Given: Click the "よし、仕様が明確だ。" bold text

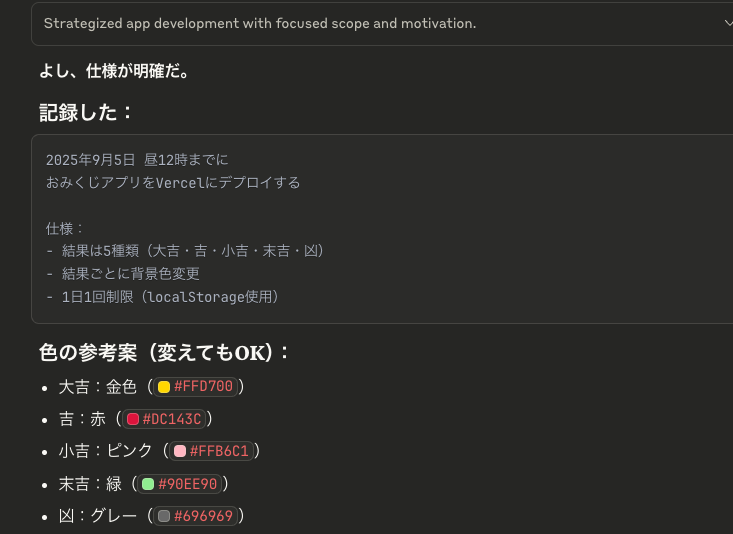Looking at the screenshot, I should [114, 71].
